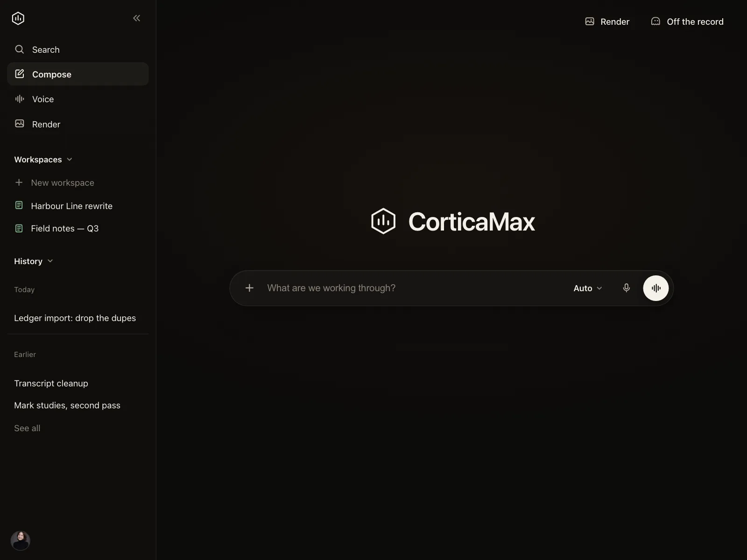Viewport: 747px width, 560px height.
Task: Click See all history link
Action: pyautogui.click(x=27, y=428)
